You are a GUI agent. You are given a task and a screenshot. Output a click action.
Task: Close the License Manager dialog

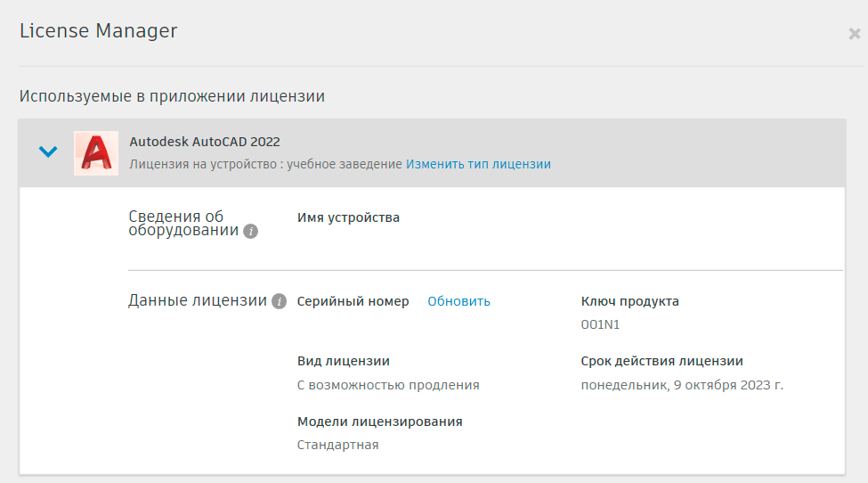pos(854,34)
